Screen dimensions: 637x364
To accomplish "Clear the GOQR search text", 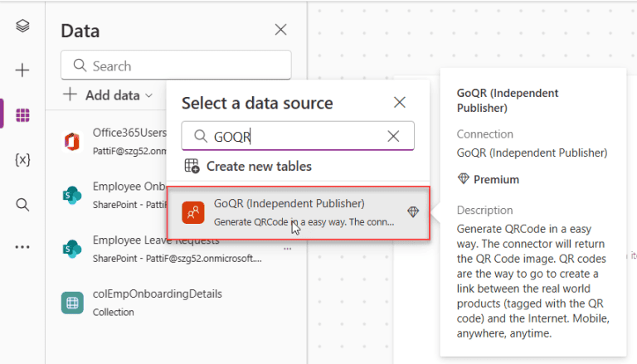I will pyautogui.click(x=393, y=136).
